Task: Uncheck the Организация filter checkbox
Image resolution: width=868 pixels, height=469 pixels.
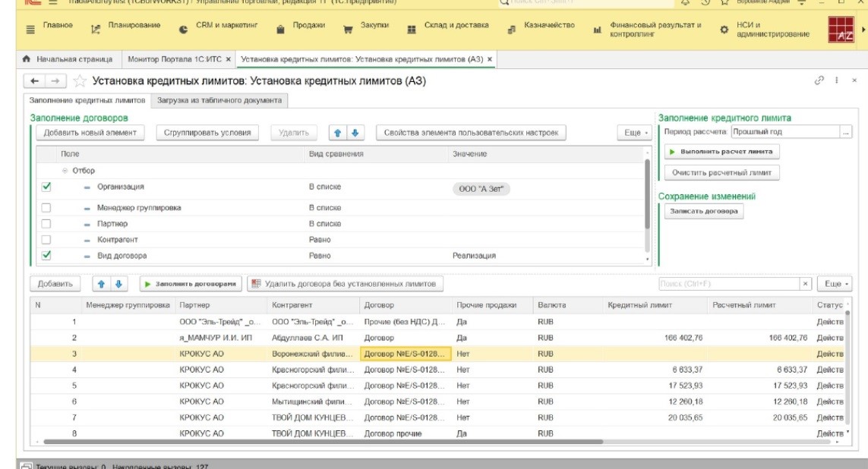Action: [46, 187]
